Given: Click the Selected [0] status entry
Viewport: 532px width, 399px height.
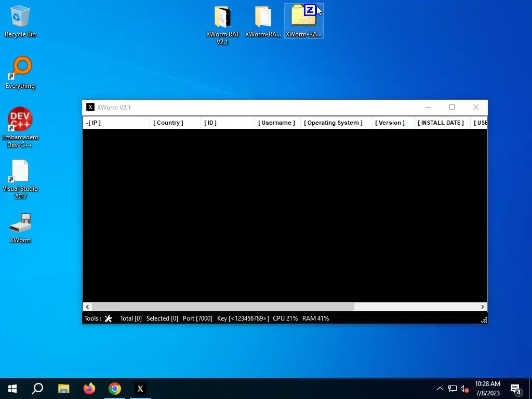Looking at the screenshot, I should (x=162, y=318).
